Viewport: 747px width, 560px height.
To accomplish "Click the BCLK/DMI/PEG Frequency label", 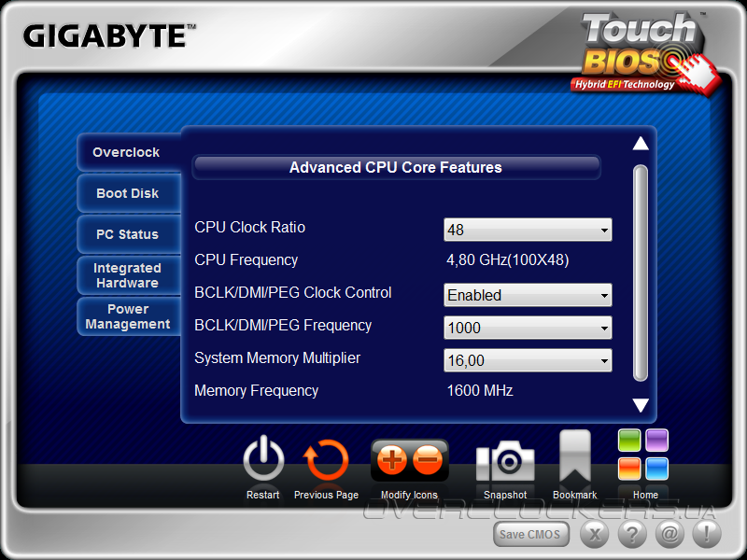I will point(283,325).
